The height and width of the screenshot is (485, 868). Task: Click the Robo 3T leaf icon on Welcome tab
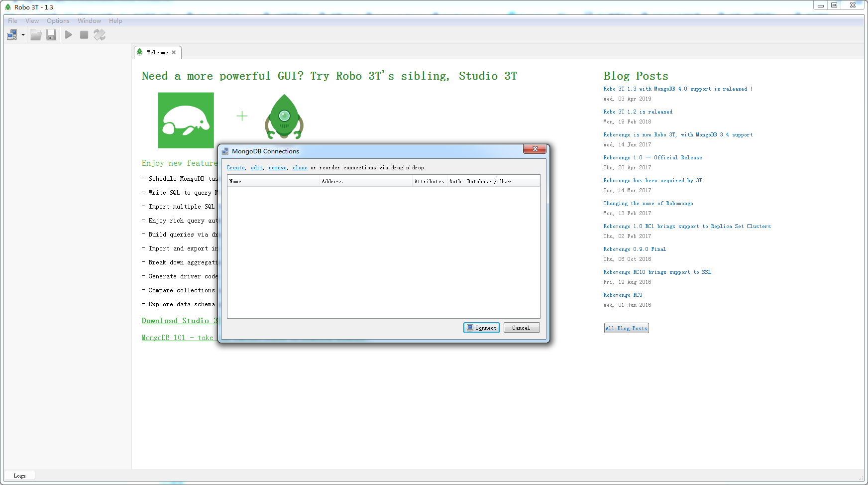[141, 52]
